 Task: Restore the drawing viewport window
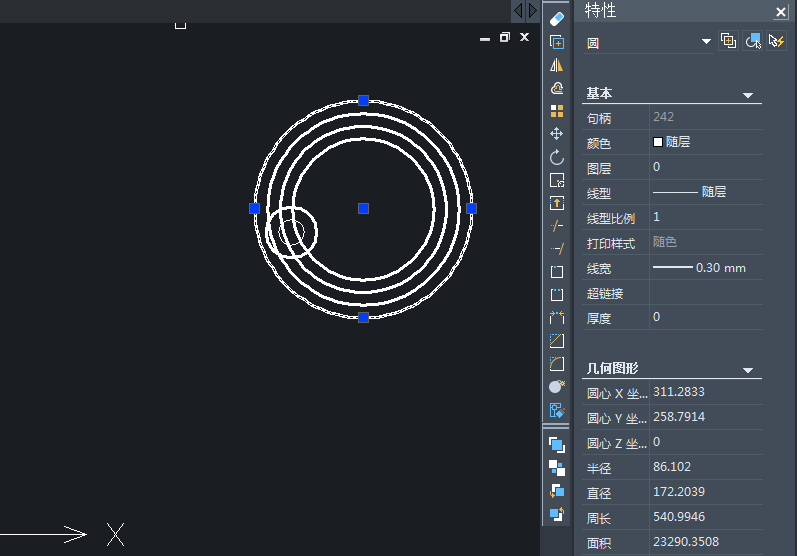pyautogui.click(x=504, y=37)
